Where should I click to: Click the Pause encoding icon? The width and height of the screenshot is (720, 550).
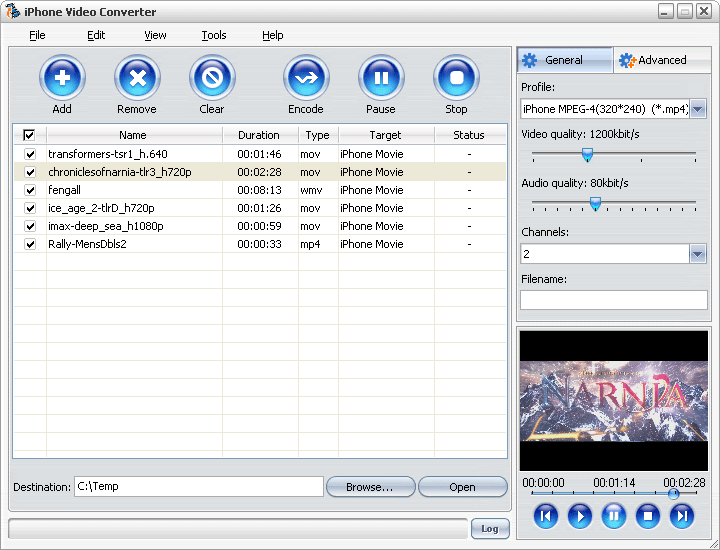381,78
